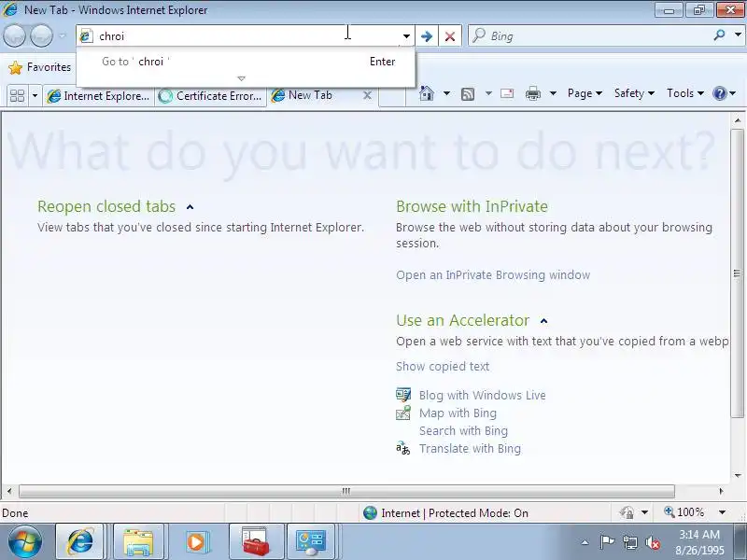Screen dimensions: 747x560
Task: Open the Windows Start orb
Action: [24, 542]
